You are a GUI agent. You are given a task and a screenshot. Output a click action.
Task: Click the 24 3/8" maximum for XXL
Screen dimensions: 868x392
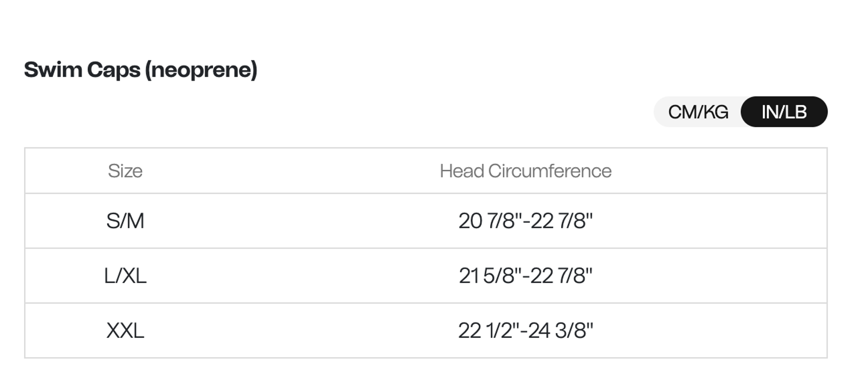(x=561, y=331)
